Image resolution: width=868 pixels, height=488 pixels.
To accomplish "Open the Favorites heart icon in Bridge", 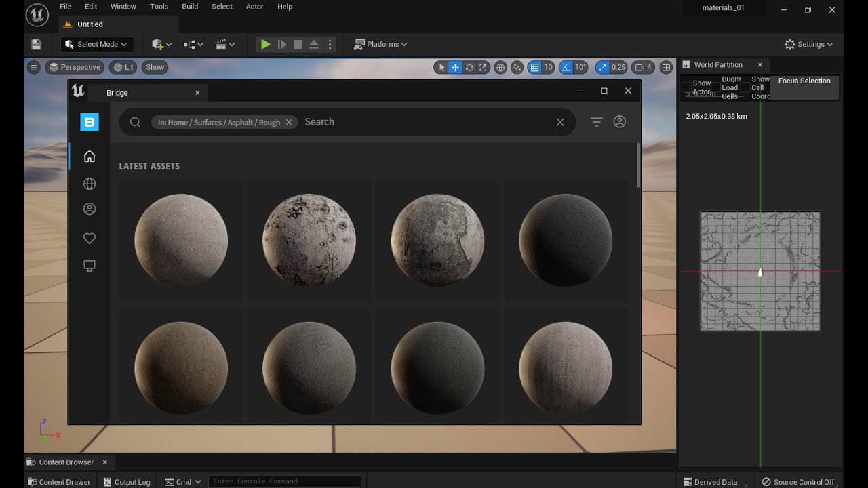I will (89, 239).
